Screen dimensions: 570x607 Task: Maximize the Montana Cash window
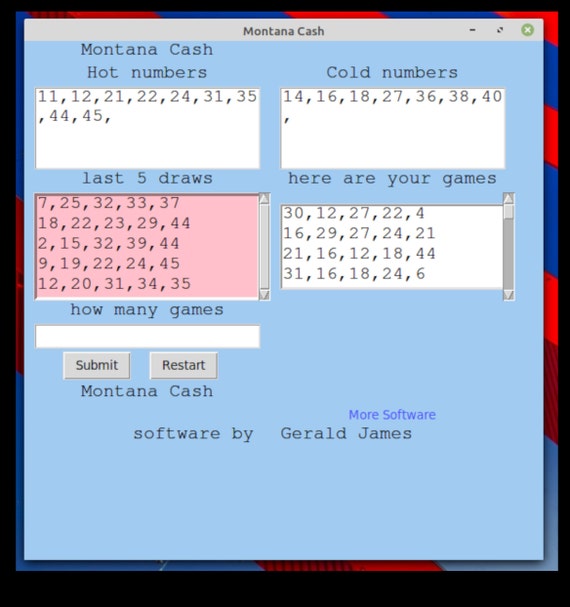500,30
